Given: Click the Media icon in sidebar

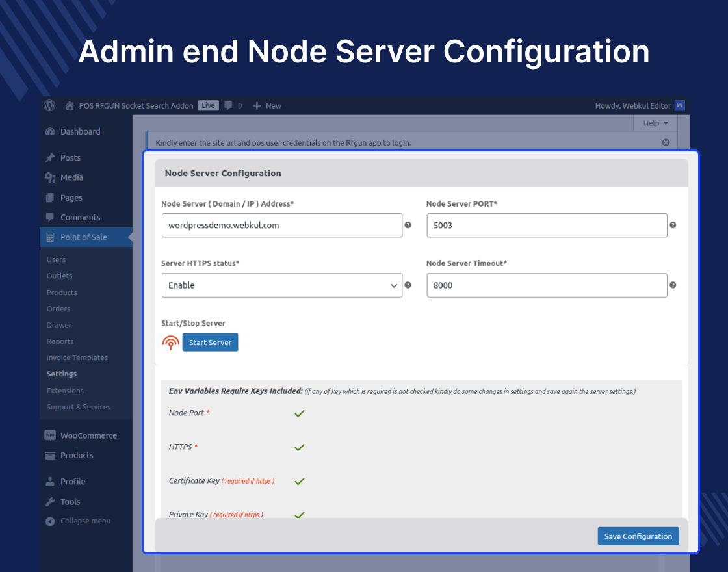Looking at the screenshot, I should click(50, 177).
